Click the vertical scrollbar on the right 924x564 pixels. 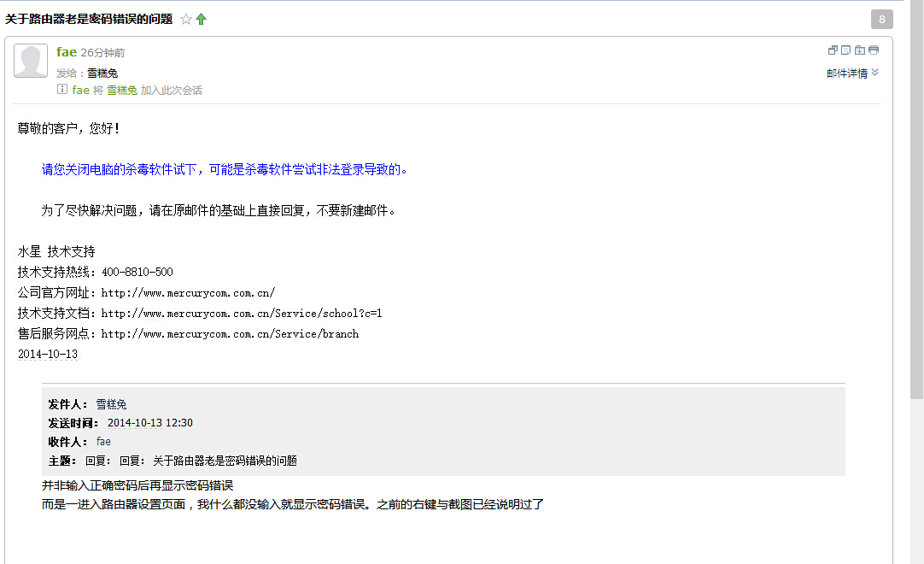tap(915, 256)
